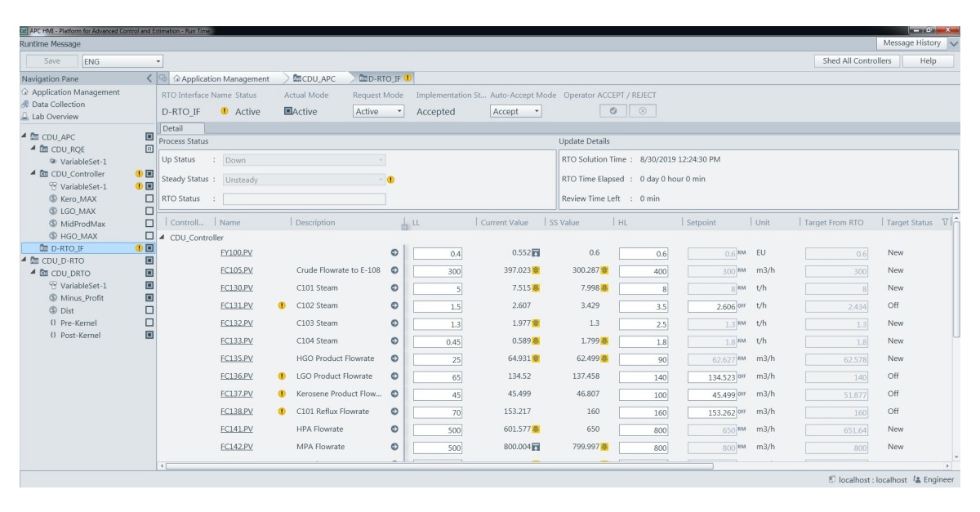This screenshot has width=980, height=512.
Task: Toggle the LGO_MAX checkbox in tree
Action: pyautogui.click(x=149, y=211)
